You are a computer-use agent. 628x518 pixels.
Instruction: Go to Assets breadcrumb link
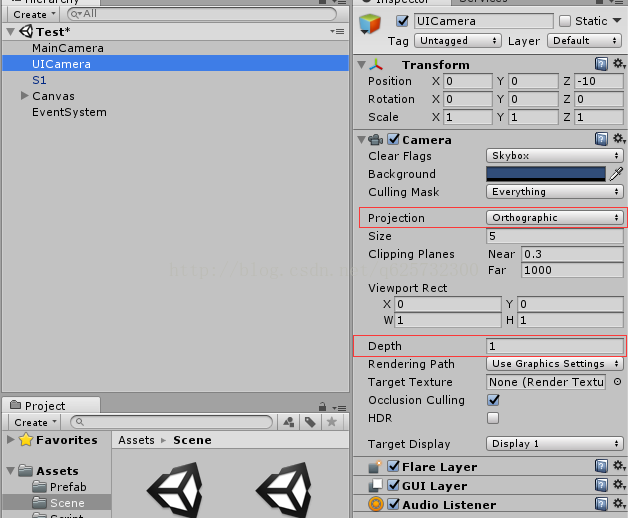point(136,440)
